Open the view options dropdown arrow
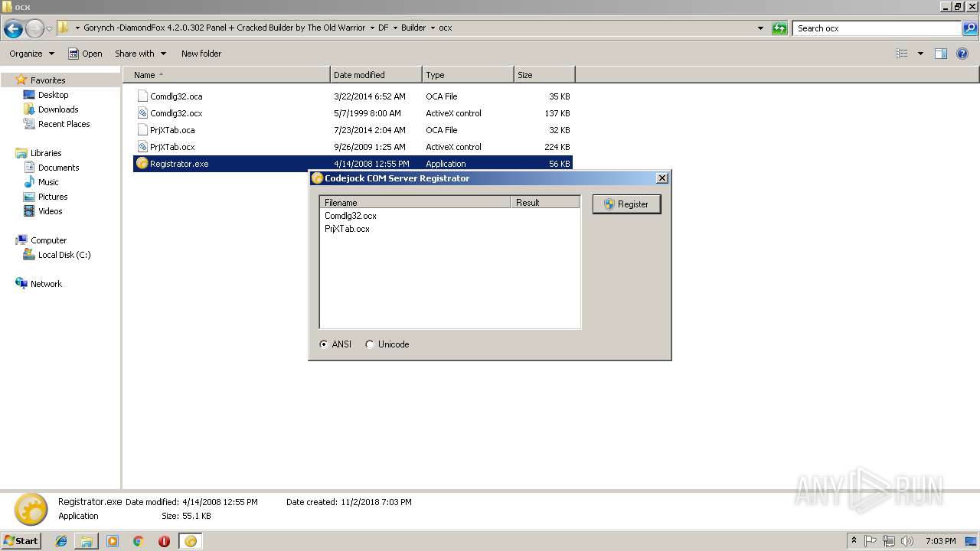Viewport: 980px width, 551px height. (x=920, y=54)
